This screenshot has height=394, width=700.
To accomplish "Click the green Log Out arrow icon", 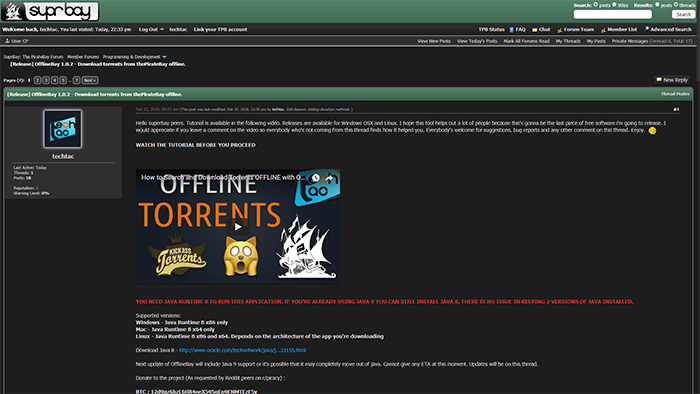I will coord(162,29).
